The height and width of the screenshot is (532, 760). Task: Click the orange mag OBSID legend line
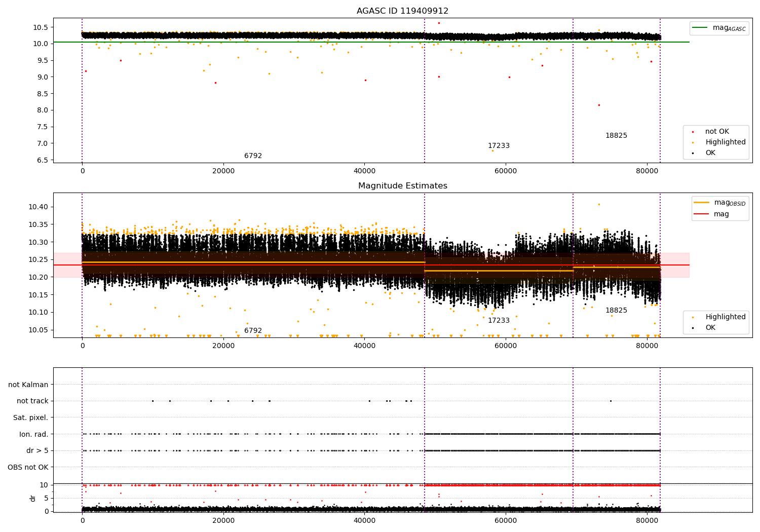702,203
